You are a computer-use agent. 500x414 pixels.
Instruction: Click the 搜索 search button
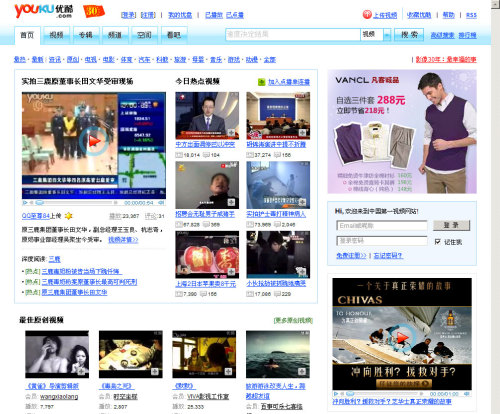point(409,34)
